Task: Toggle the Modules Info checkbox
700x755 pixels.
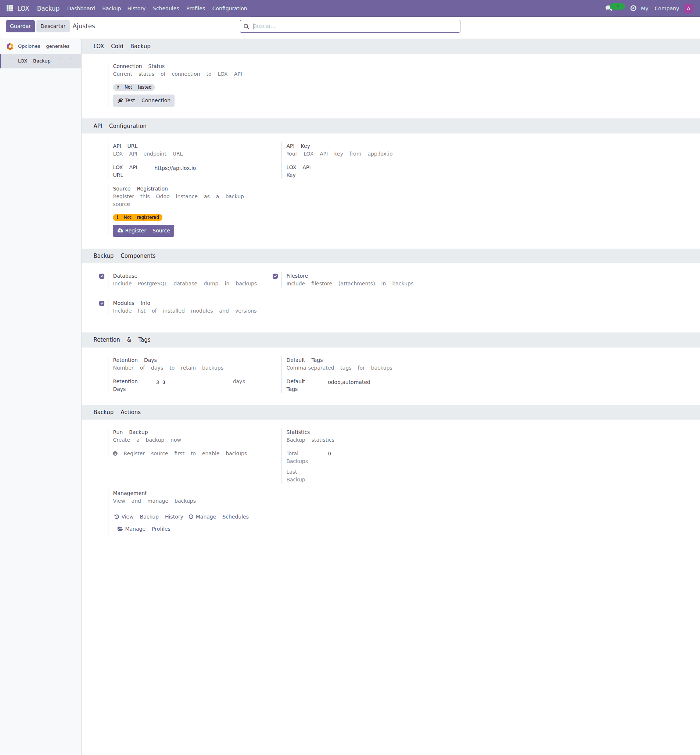Action: (x=101, y=303)
